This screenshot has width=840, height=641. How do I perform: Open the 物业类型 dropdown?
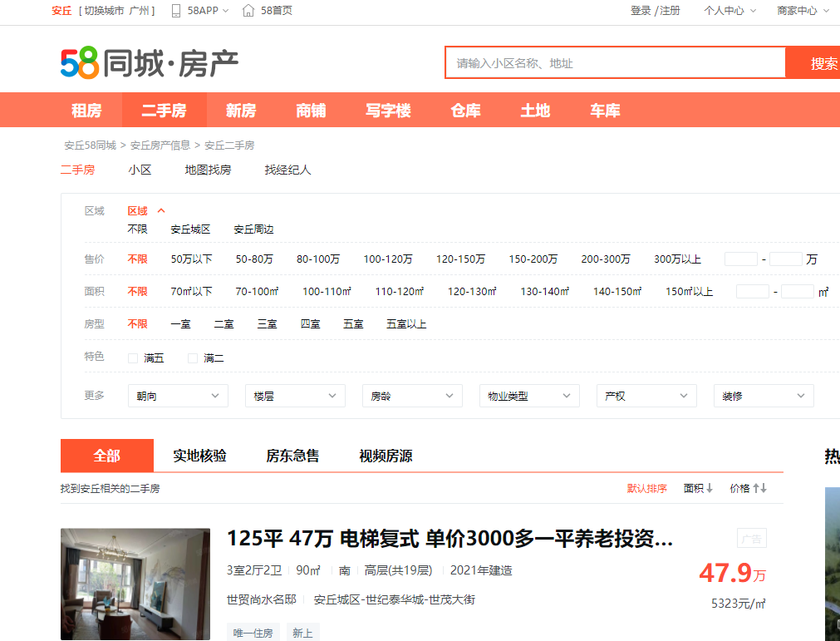click(x=529, y=396)
